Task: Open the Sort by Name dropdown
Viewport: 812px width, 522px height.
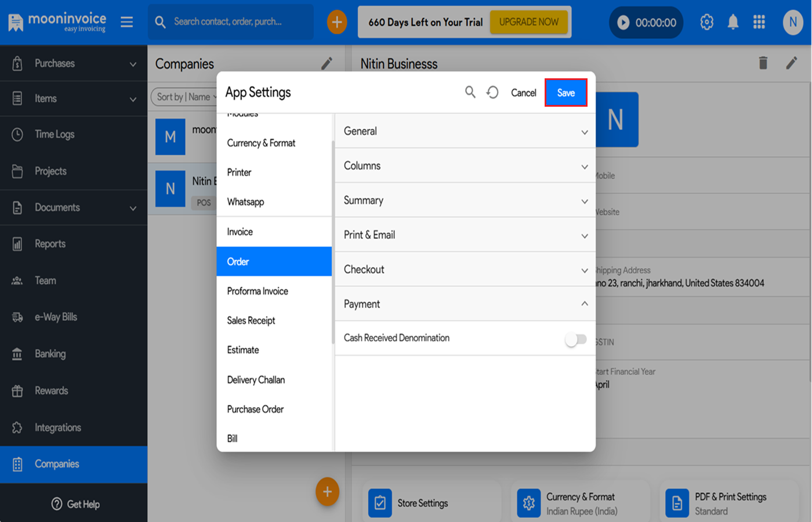Action: [184, 97]
